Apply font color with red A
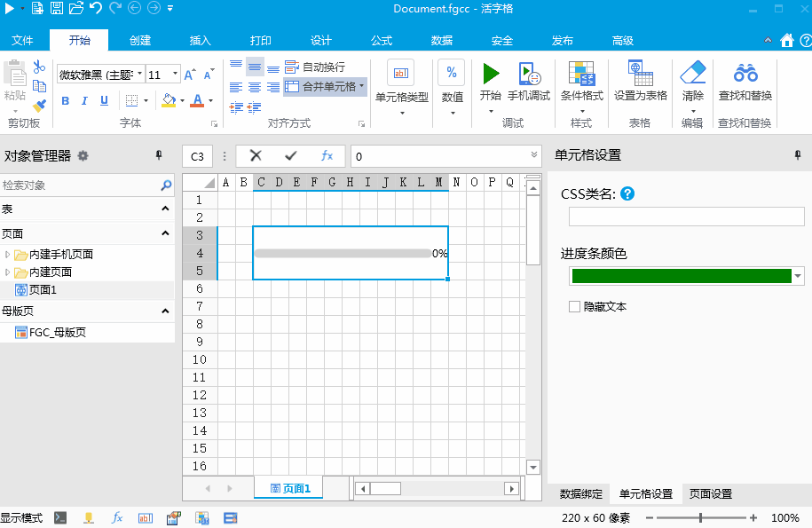This screenshot has width=812, height=528. [x=197, y=100]
